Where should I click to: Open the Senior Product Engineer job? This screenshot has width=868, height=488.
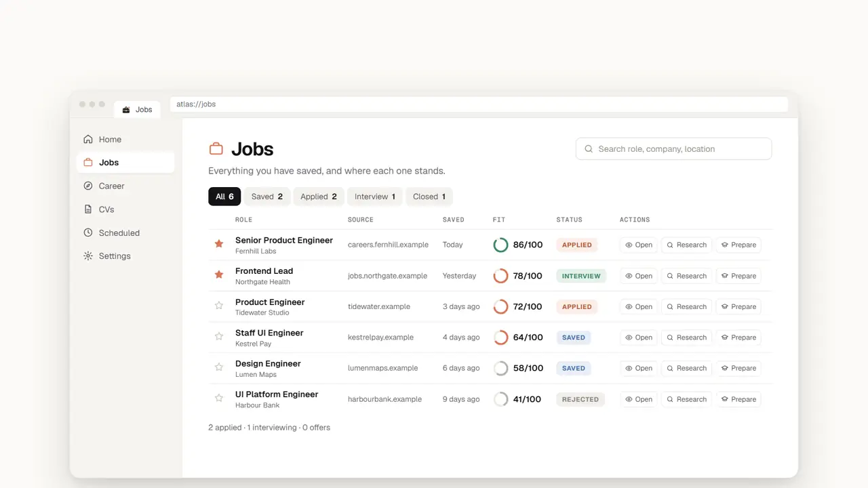pos(639,245)
